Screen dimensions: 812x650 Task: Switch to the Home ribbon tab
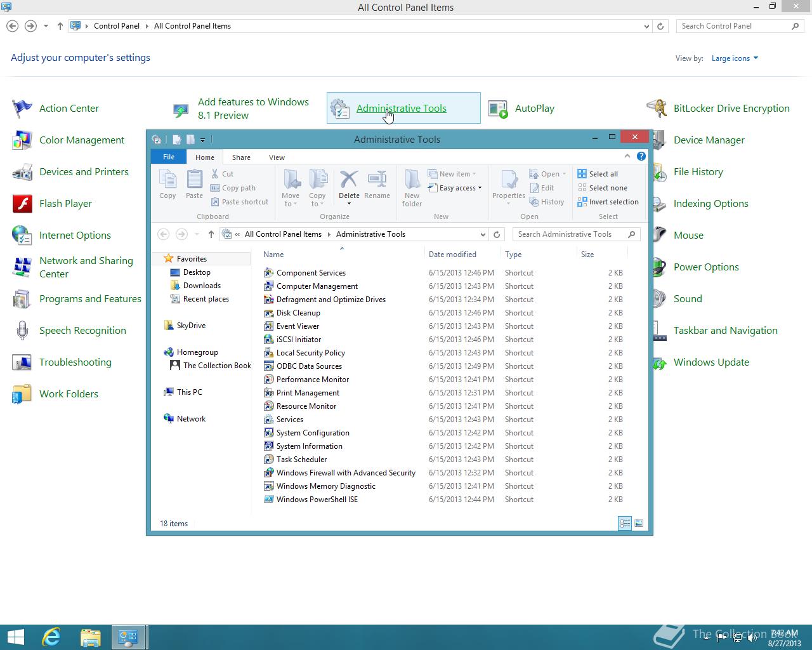pyautogui.click(x=205, y=157)
